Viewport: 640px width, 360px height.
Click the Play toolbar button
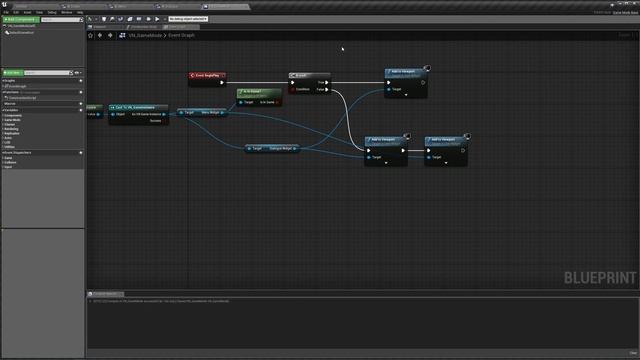click(157, 19)
